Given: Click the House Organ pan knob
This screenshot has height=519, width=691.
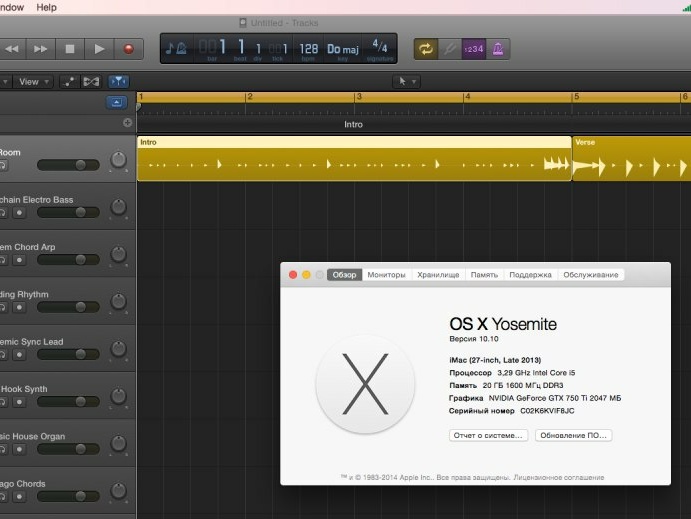Looking at the screenshot, I should (x=119, y=444).
